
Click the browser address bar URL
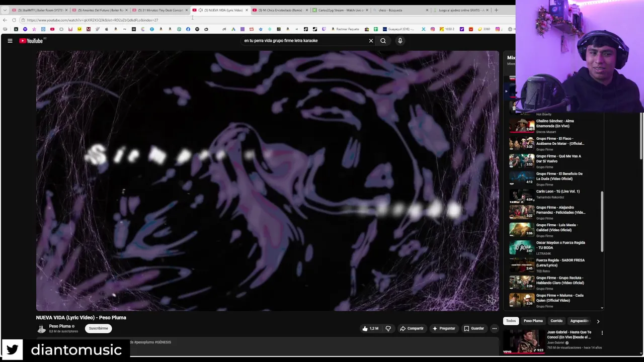(93, 20)
